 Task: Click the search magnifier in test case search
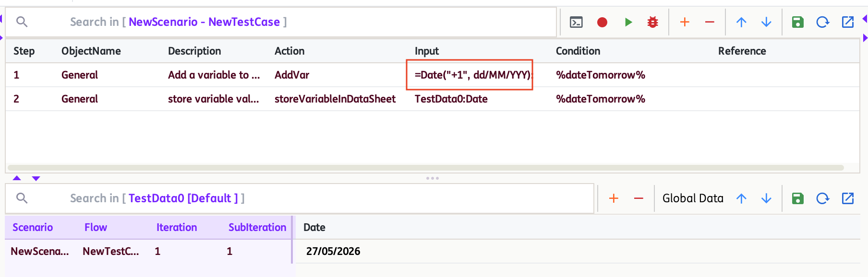click(22, 22)
